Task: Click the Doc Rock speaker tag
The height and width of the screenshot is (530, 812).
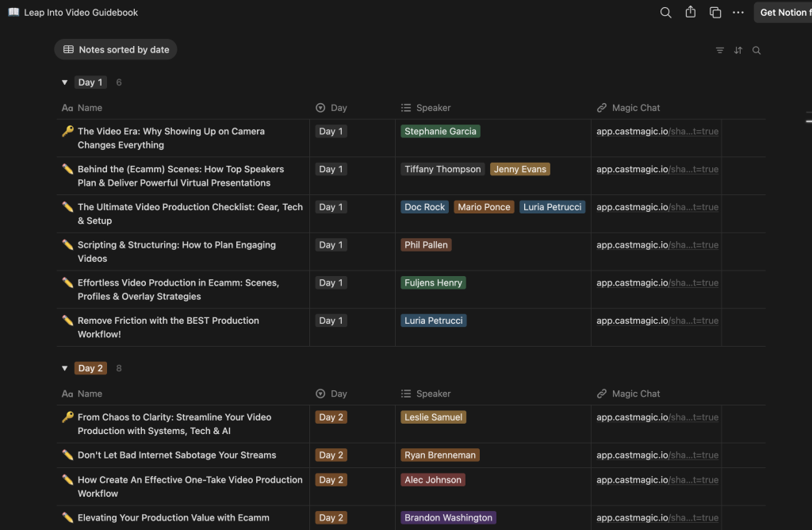Action: pos(425,207)
